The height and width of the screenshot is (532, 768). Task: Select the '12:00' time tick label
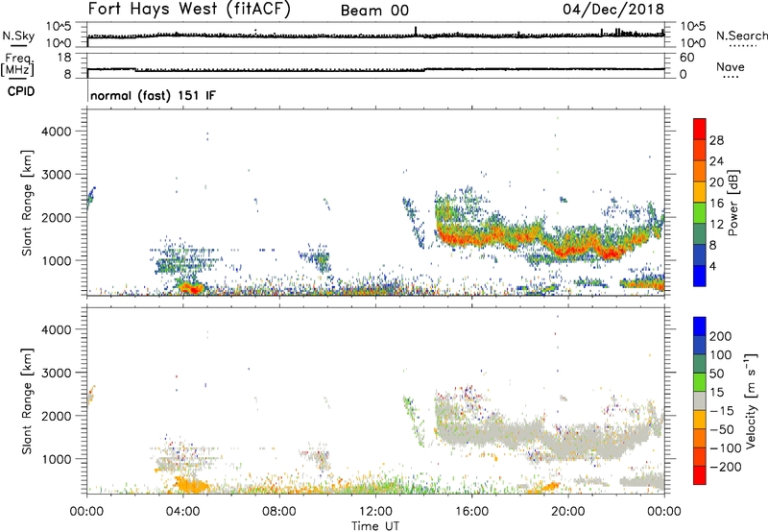(375, 512)
